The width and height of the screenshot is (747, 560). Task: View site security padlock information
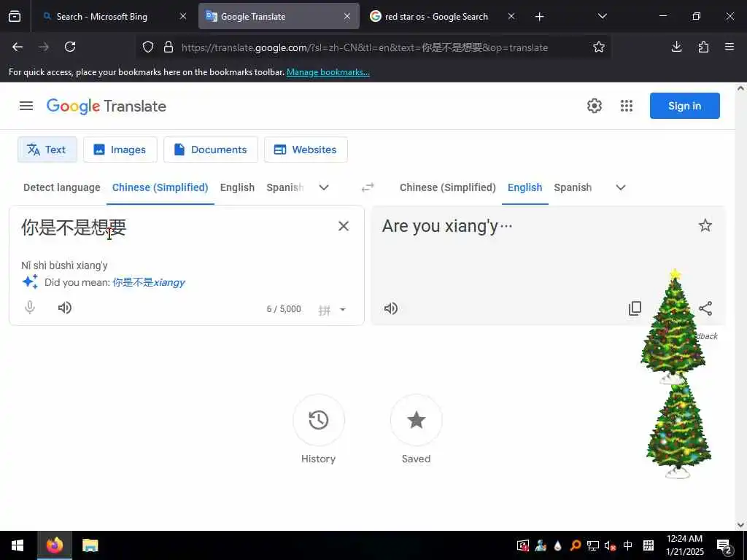[x=169, y=47]
